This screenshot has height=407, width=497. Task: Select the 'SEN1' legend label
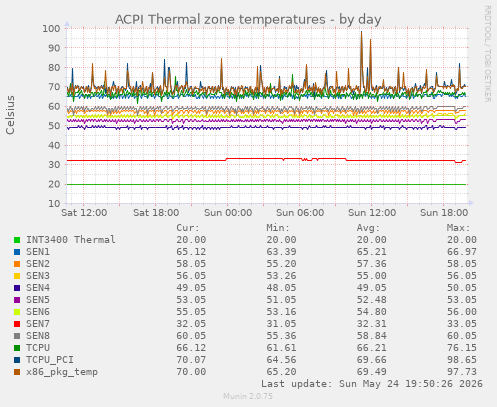click(x=38, y=252)
